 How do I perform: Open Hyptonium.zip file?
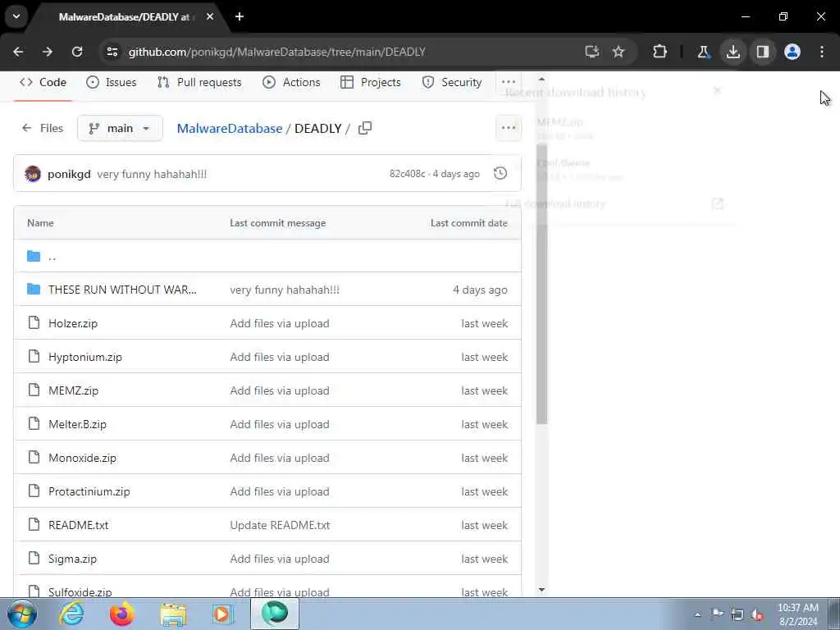(85, 358)
